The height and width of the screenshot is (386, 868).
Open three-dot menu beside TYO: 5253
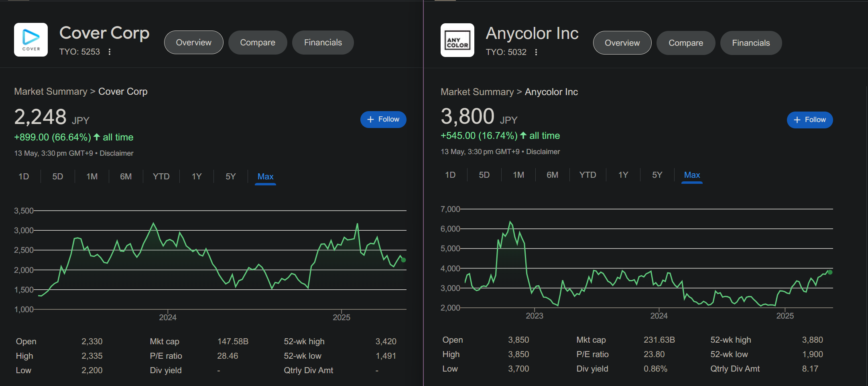click(110, 52)
